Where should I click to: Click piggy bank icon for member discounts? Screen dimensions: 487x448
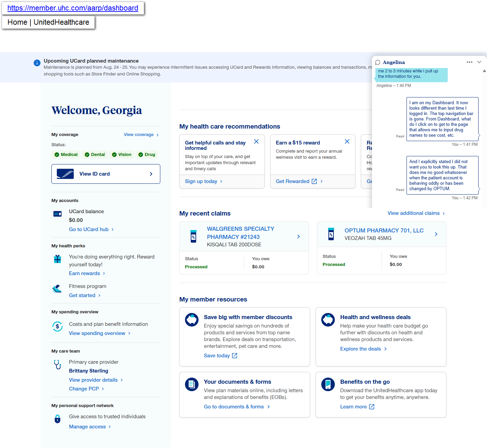192,320
